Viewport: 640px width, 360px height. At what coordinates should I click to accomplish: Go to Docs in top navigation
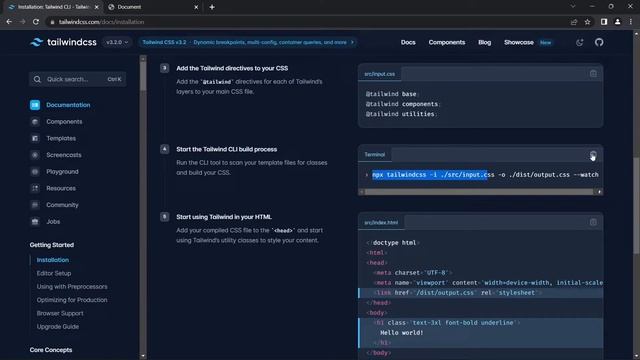408,42
